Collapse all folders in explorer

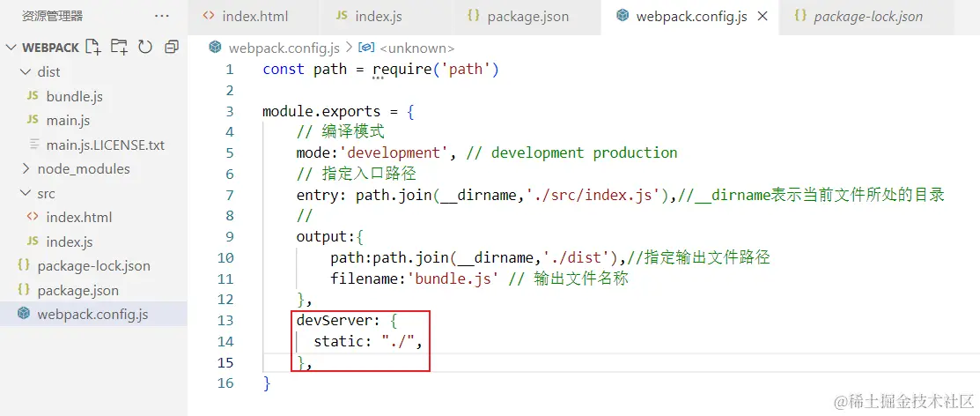click(171, 47)
